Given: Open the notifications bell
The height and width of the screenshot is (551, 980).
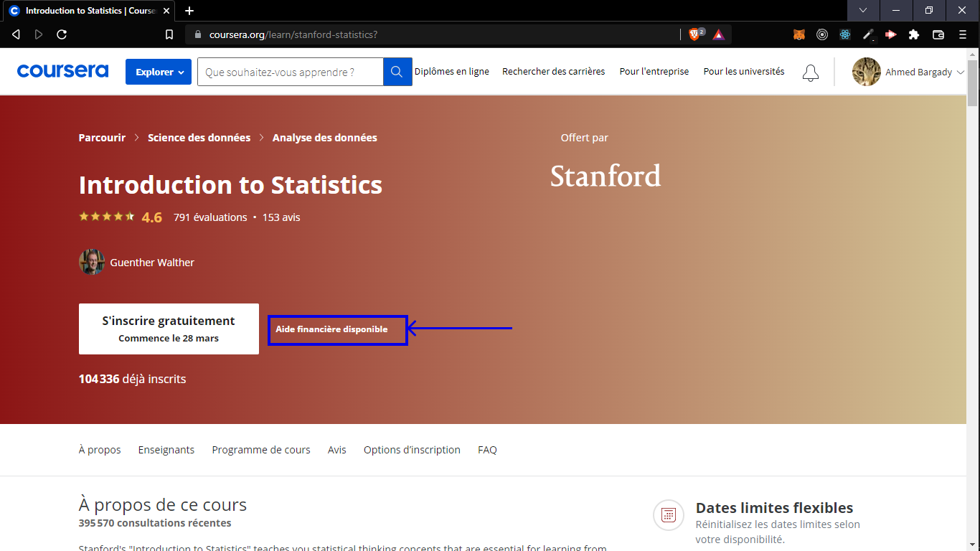Looking at the screenshot, I should [x=811, y=72].
